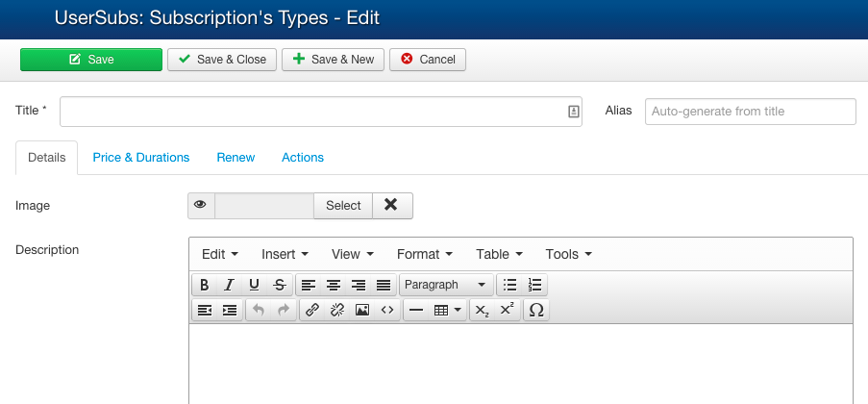Image resolution: width=868 pixels, height=404 pixels.
Task: Switch to Price & Durations tab
Action: tap(141, 158)
